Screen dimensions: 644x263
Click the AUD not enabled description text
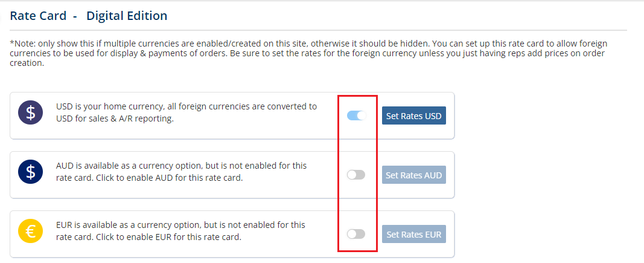(181, 172)
